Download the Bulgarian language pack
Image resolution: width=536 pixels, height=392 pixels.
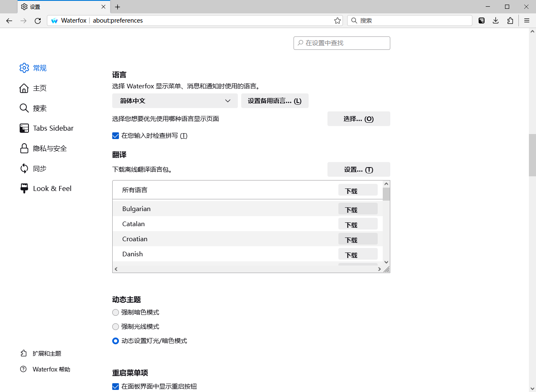click(x=358, y=209)
